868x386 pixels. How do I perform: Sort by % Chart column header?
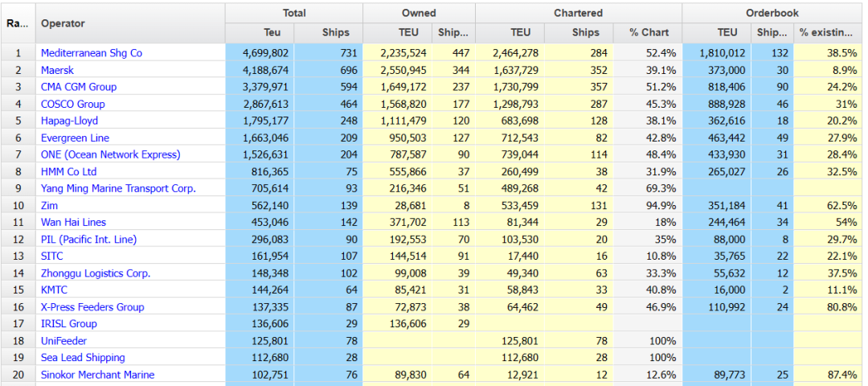click(x=648, y=33)
